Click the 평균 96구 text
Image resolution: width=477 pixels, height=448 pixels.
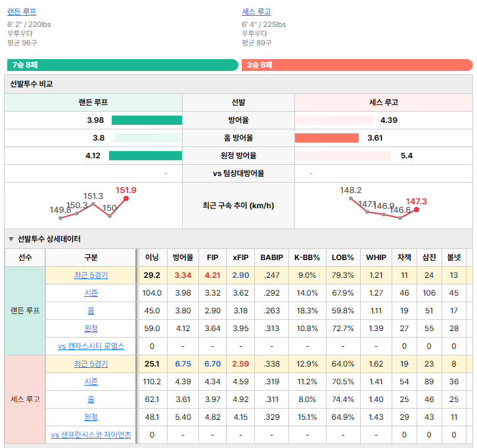coord(22,43)
